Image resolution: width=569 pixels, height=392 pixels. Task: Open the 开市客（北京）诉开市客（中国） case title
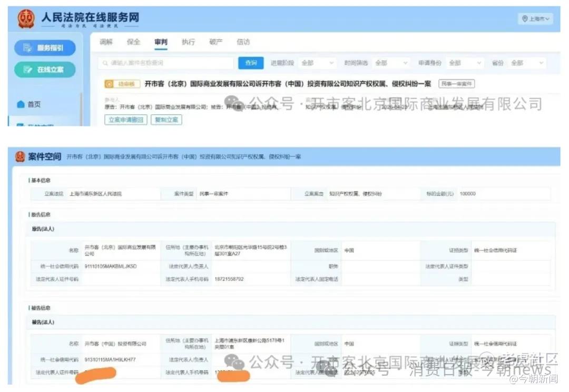pyautogui.click(x=288, y=84)
